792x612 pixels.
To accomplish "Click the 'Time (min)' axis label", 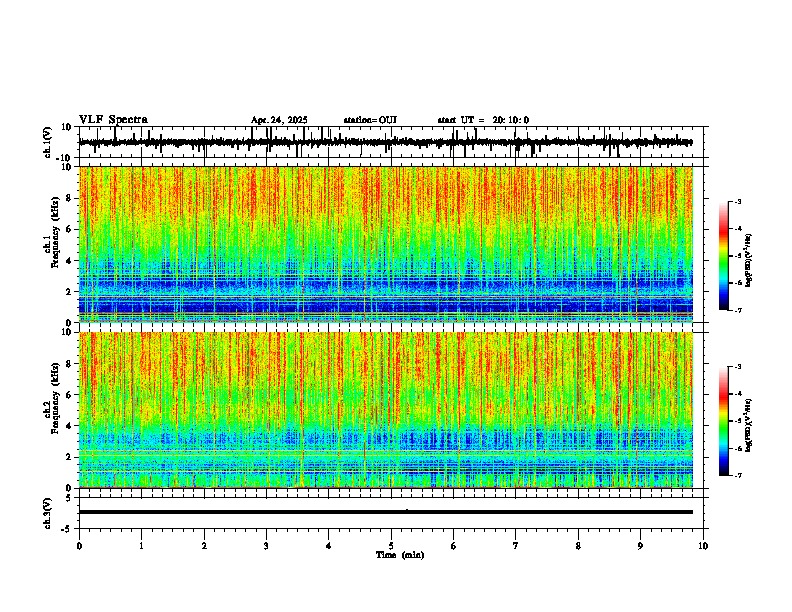I will click(x=400, y=555).
